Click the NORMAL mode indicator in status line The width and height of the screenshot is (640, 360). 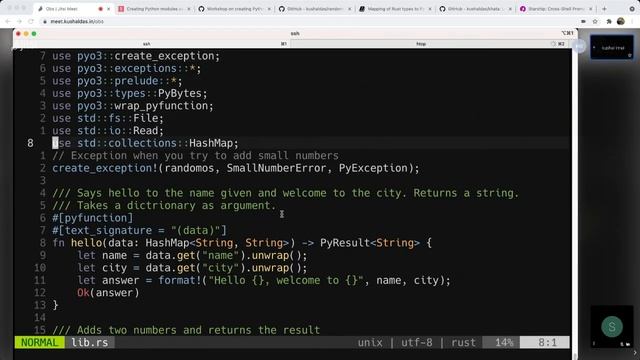(39, 342)
